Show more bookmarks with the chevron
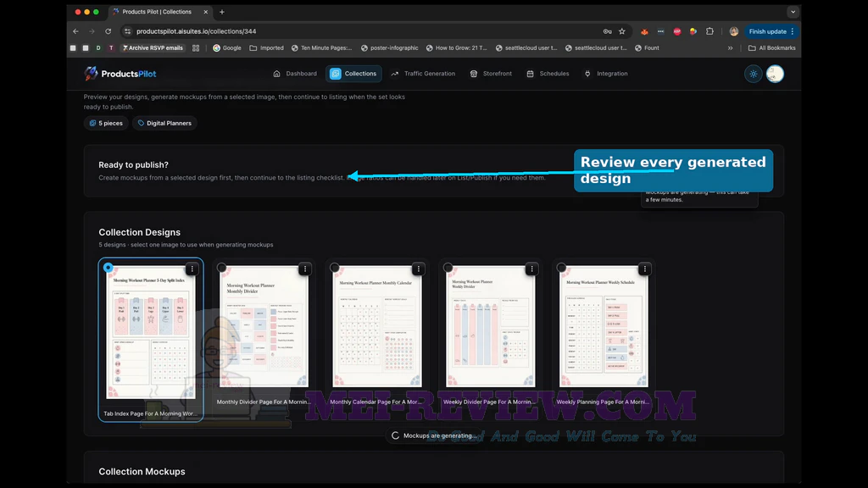Image resolution: width=868 pixels, height=488 pixels. point(730,48)
